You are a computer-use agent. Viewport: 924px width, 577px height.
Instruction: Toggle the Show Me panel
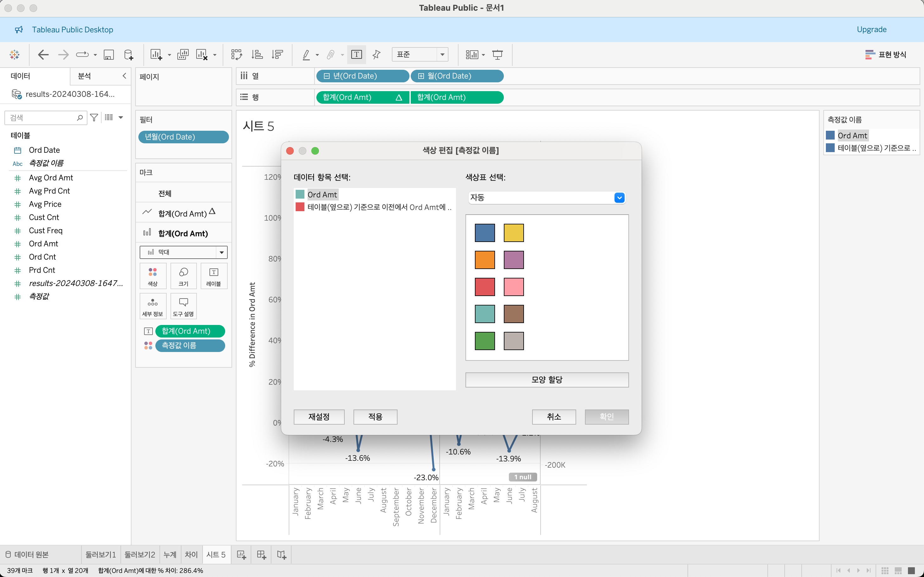click(886, 55)
